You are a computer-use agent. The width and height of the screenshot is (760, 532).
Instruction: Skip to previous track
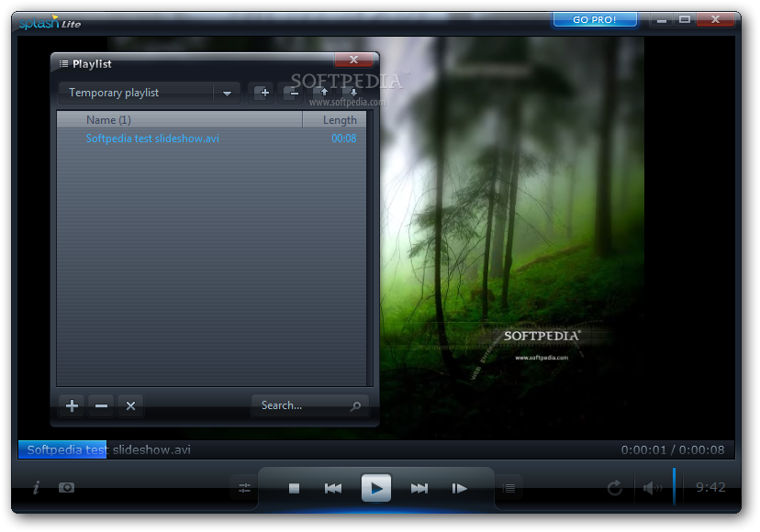point(333,488)
